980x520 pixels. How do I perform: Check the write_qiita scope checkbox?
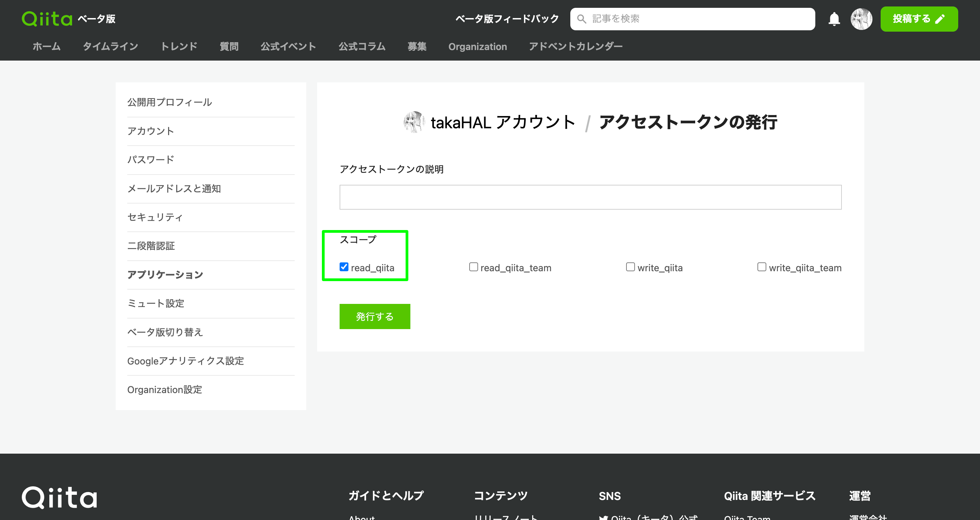coord(630,267)
